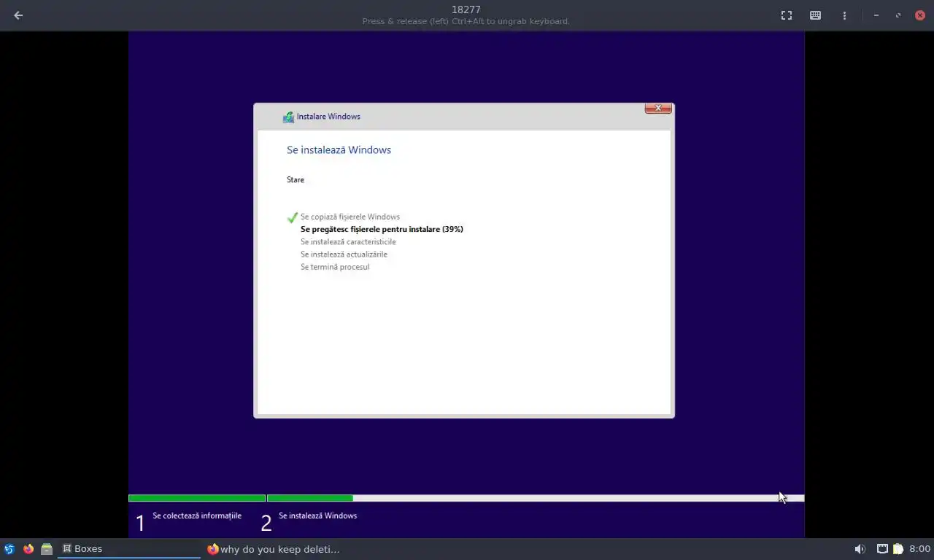Open the keyboard shortcuts icon menu

click(816, 15)
